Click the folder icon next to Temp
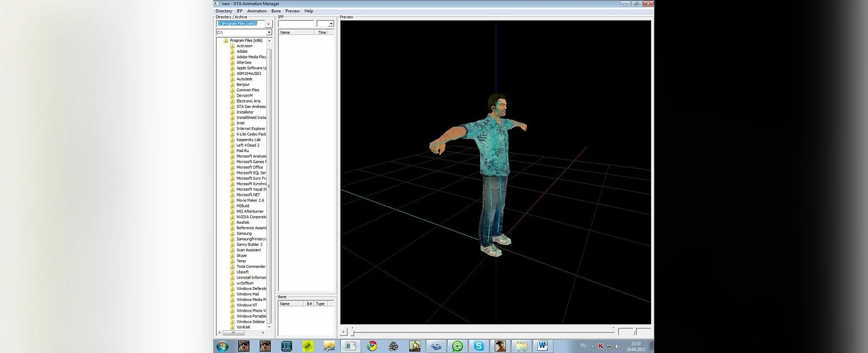Viewport: 868px width, 353px height. (x=232, y=261)
